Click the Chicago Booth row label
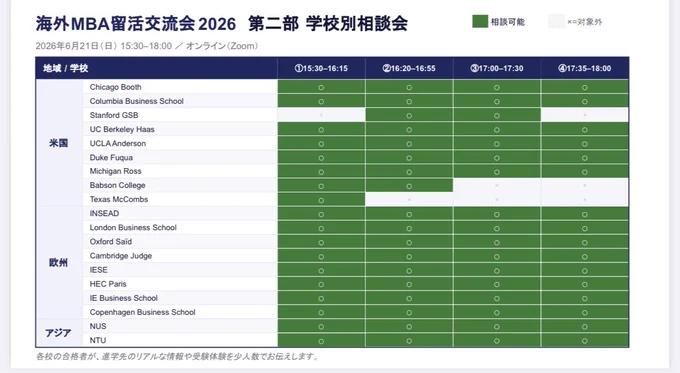 point(115,87)
